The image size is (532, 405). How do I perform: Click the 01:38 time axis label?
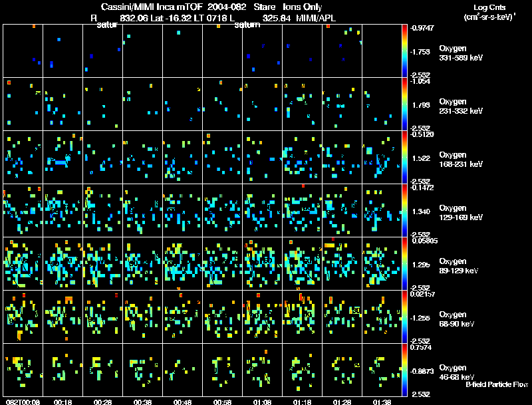point(382,402)
